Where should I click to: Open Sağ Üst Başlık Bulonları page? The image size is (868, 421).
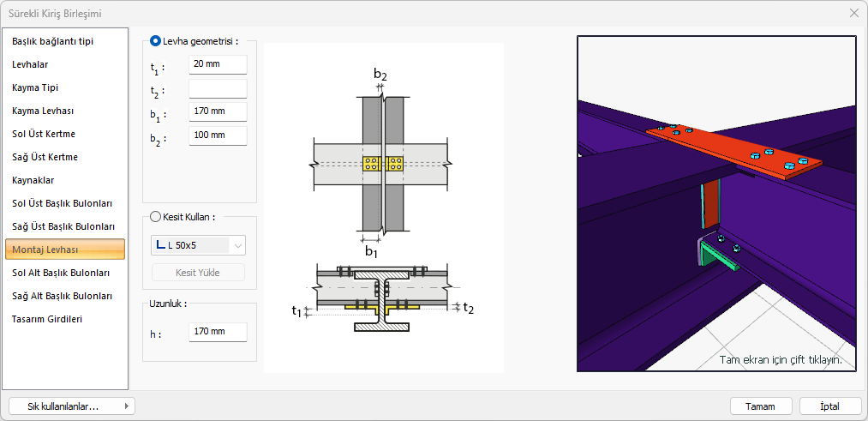click(x=65, y=227)
